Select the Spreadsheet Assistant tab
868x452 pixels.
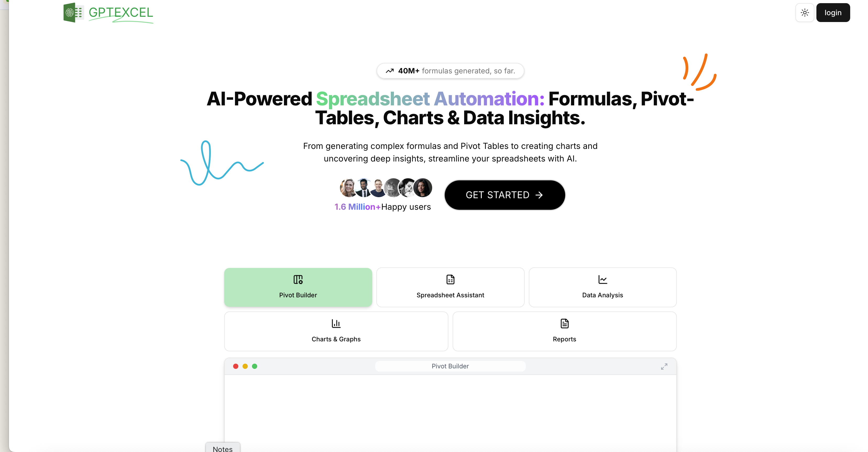[450, 287]
